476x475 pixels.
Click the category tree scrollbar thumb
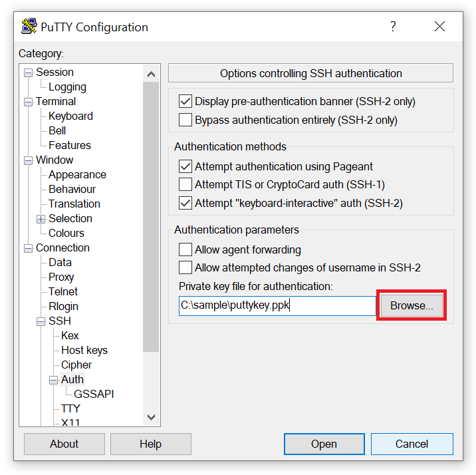click(x=151, y=217)
